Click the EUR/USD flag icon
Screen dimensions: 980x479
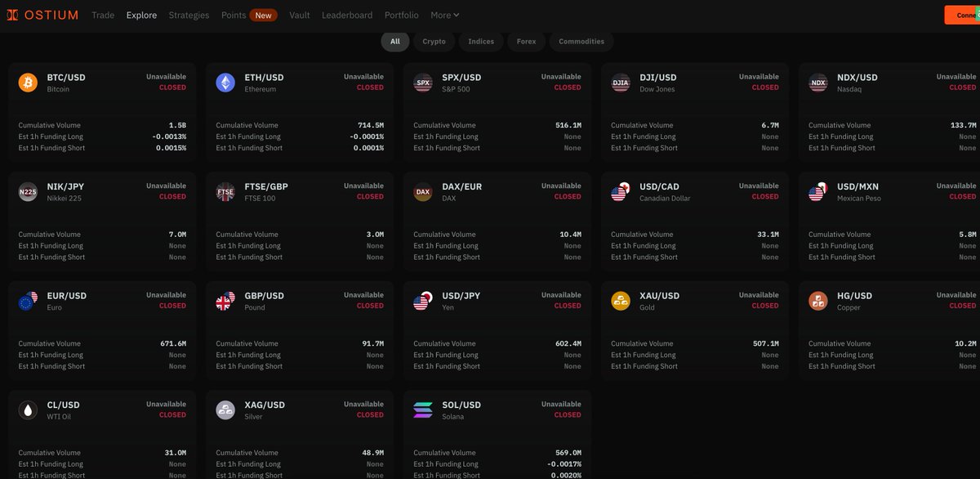(28, 301)
